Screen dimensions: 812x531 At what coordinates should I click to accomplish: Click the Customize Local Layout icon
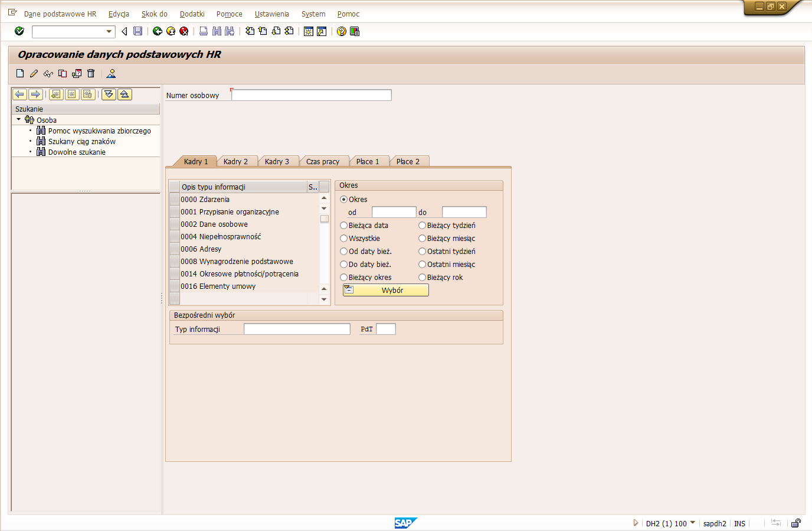[x=355, y=31]
